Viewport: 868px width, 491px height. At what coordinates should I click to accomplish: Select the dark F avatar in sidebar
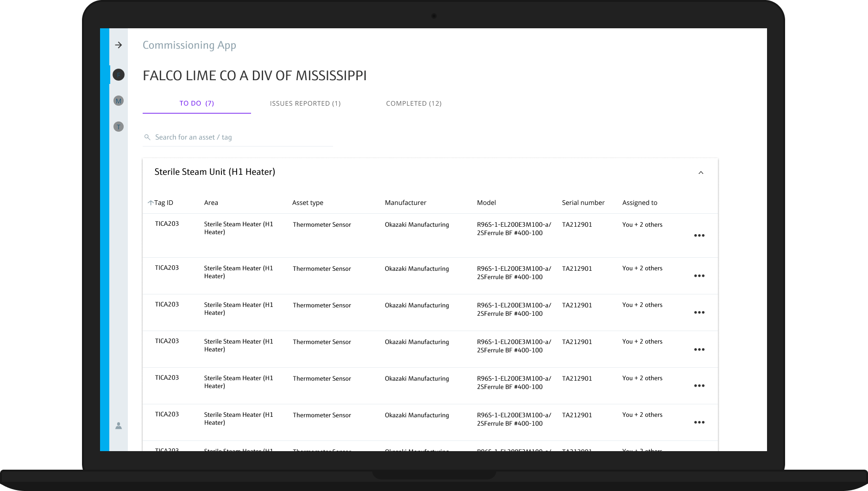119,75
